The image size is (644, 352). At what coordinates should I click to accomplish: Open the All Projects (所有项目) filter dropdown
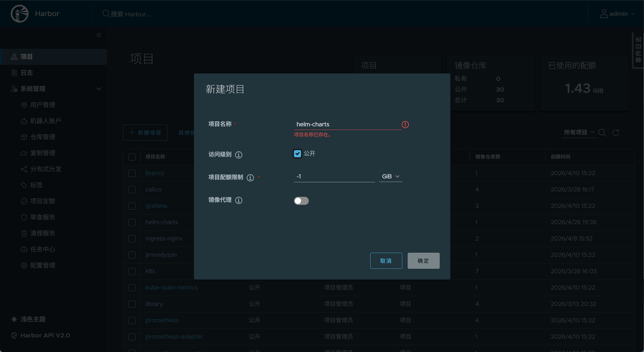pyautogui.click(x=579, y=133)
